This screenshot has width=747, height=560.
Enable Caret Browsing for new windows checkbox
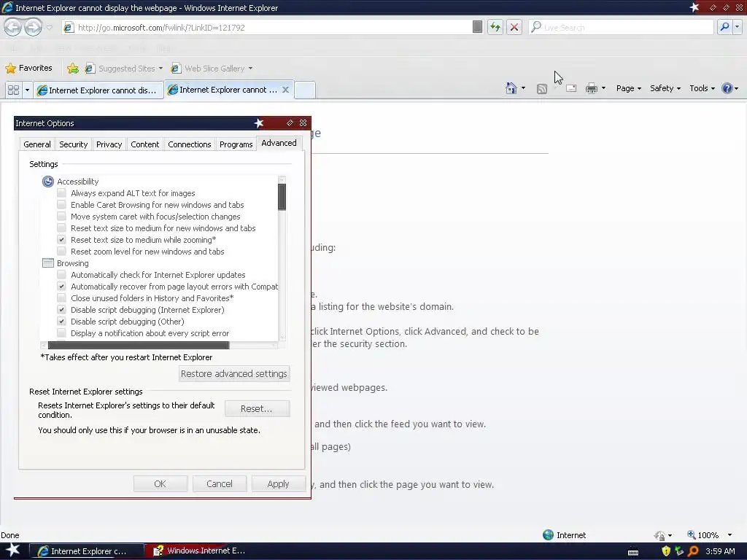point(61,205)
